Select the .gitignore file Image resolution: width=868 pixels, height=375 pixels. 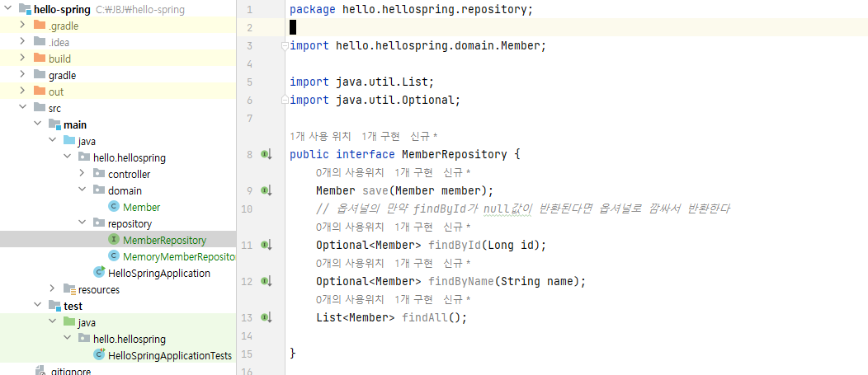point(70,372)
